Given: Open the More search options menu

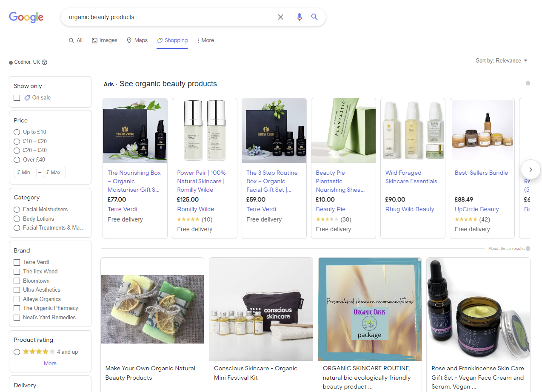Looking at the screenshot, I should [x=205, y=40].
